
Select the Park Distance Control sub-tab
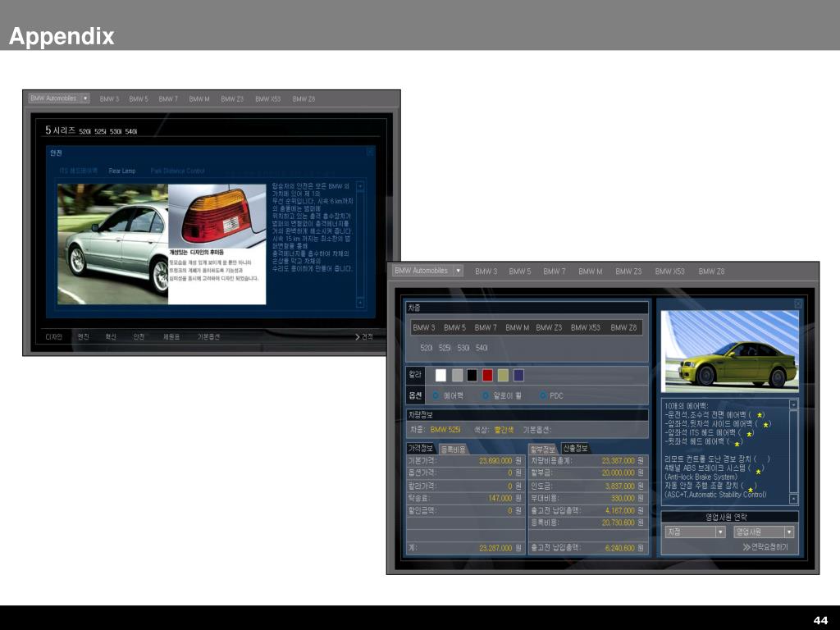click(x=177, y=171)
